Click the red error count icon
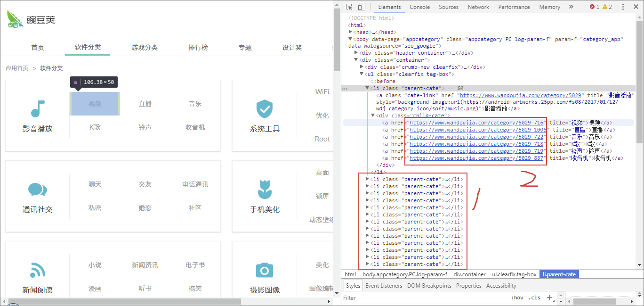This screenshot has width=644, height=306. (x=592, y=7)
